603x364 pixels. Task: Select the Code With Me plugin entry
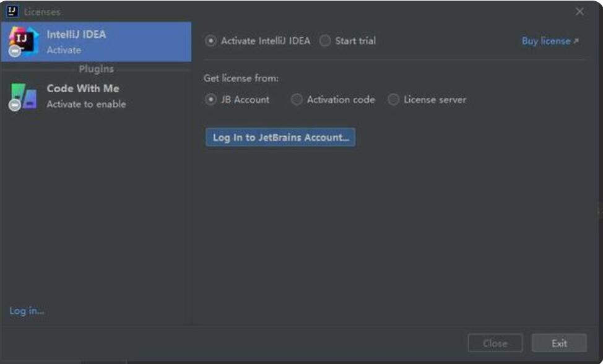tap(96, 96)
